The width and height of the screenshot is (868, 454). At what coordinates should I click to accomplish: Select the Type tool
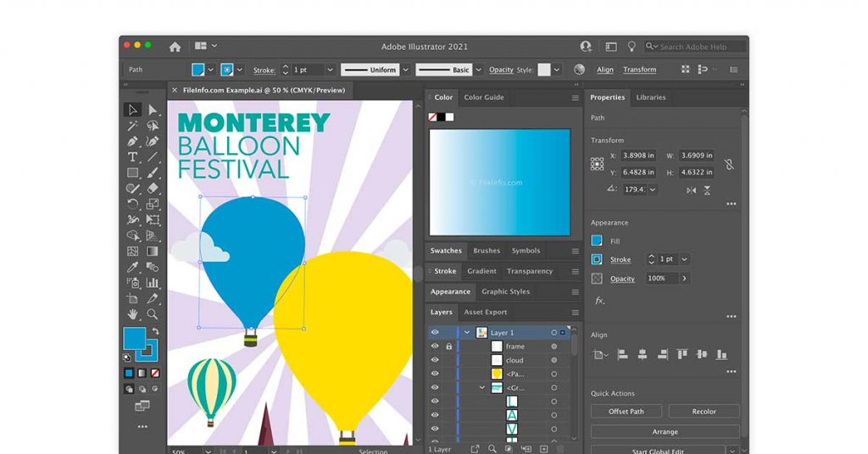[133, 158]
